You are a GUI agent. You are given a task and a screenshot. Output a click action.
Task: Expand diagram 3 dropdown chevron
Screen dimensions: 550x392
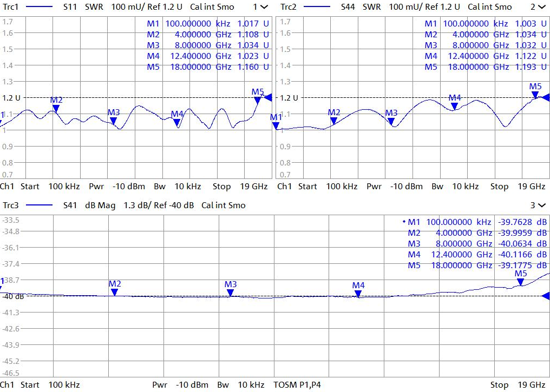tap(541, 205)
